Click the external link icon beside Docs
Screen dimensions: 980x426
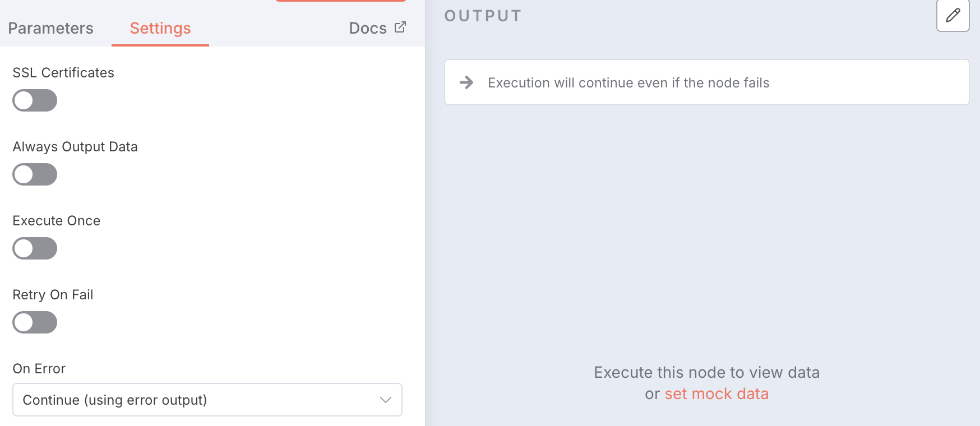[x=400, y=27]
